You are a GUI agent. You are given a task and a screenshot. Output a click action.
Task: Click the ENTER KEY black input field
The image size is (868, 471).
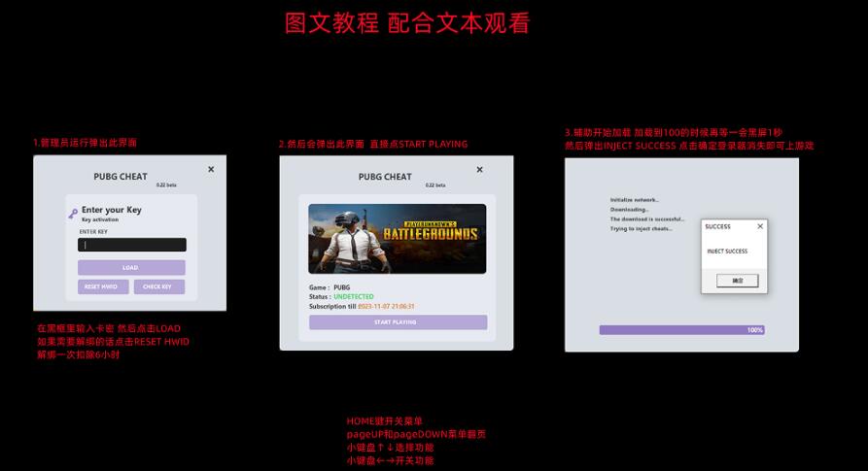pos(132,245)
